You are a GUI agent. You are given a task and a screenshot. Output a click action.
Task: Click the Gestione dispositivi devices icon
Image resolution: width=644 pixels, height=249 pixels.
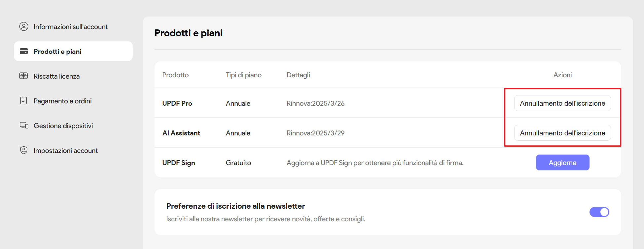24,125
